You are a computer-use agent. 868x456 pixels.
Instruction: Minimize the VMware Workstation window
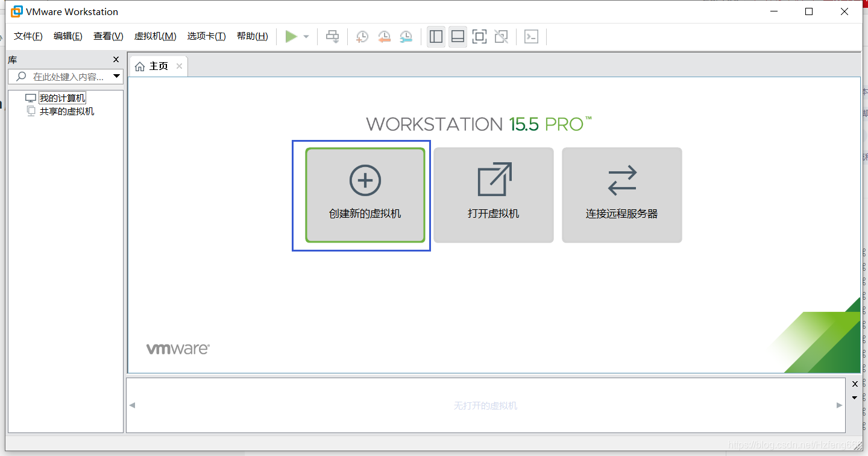pyautogui.click(x=774, y=11)
